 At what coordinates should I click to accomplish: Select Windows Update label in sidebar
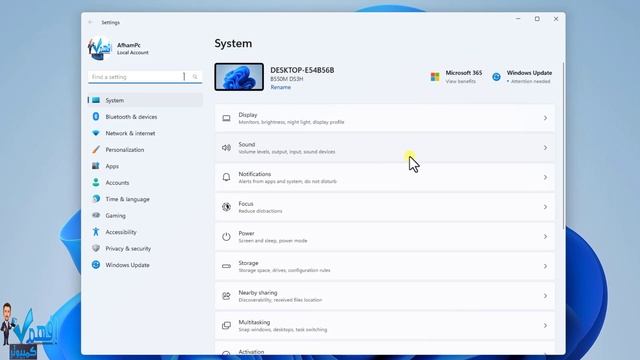point(127,265)
